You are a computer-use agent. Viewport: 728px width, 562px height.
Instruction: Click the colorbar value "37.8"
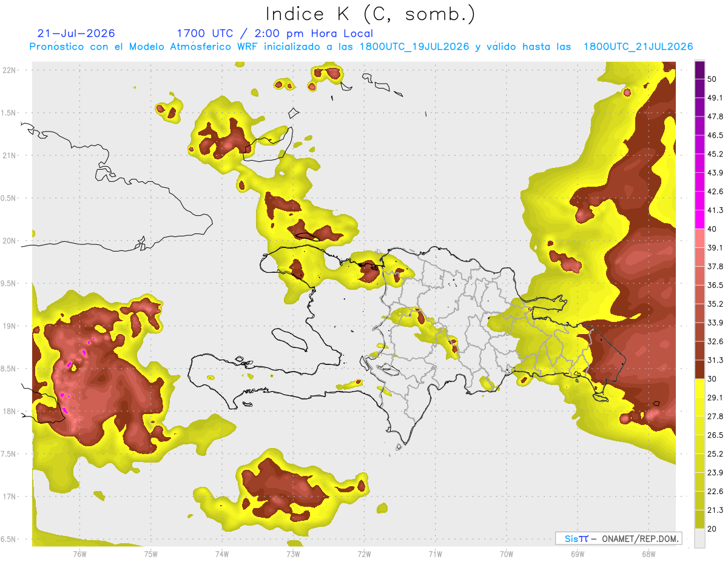(x=715, y=266)
